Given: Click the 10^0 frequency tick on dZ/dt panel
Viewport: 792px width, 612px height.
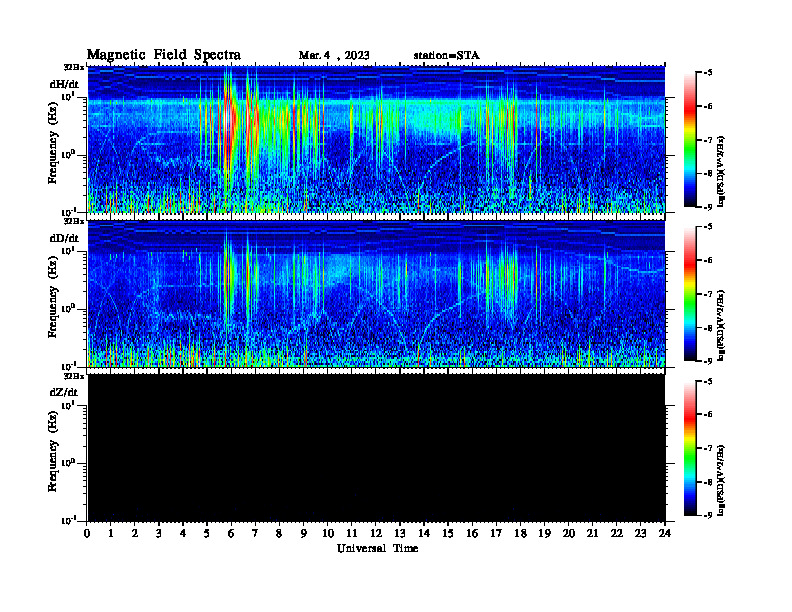Looking at the screenshot, I should click(x=68, y=463).
